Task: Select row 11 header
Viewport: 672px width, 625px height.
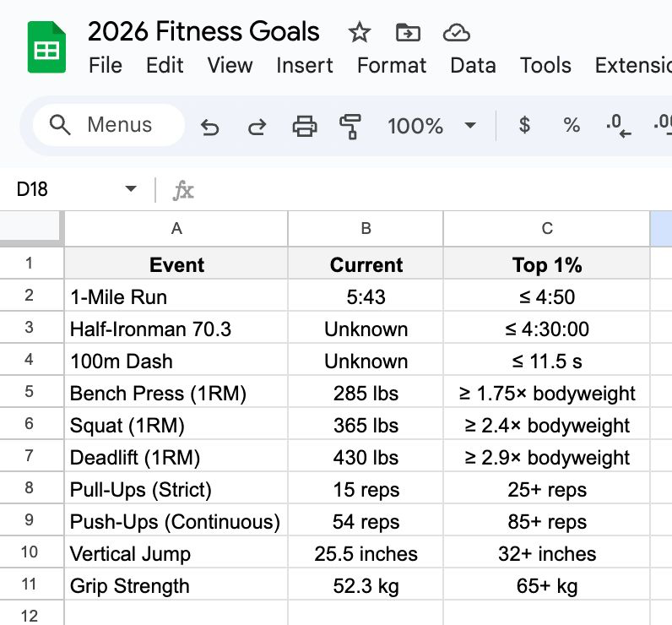Action: pos(30,584)
